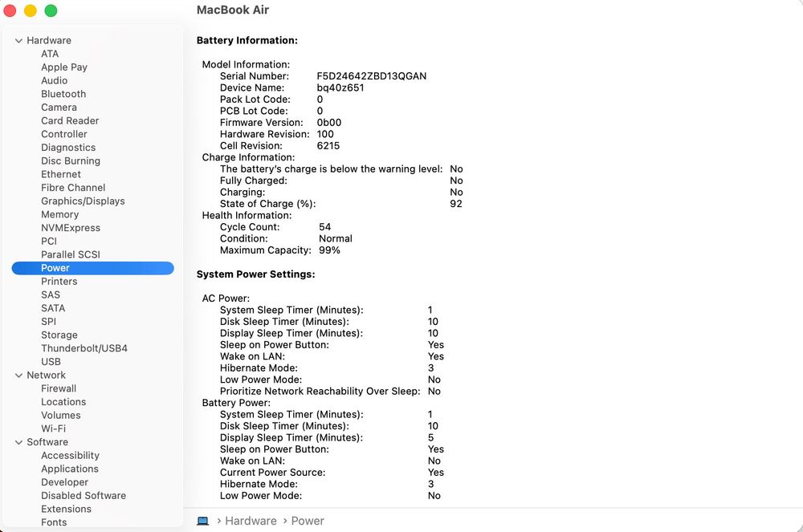
Task: Select Wi-Fi under Network
Action: point(53,428)
